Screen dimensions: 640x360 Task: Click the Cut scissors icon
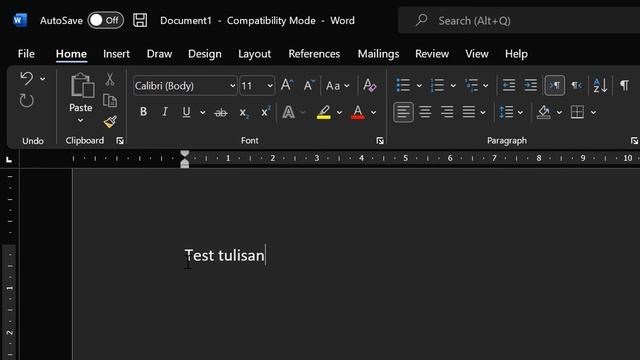coord(110,79)
